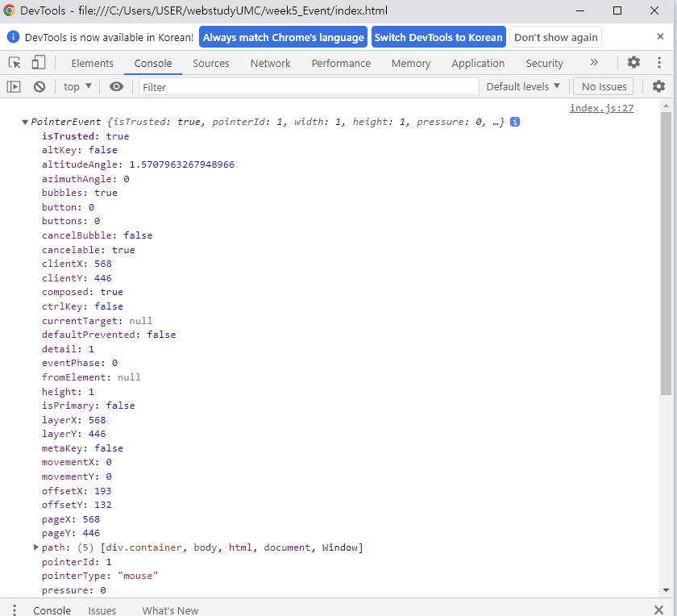Open the drawer three-dot menu
677x616 pixels.
[x=15, y=610]
